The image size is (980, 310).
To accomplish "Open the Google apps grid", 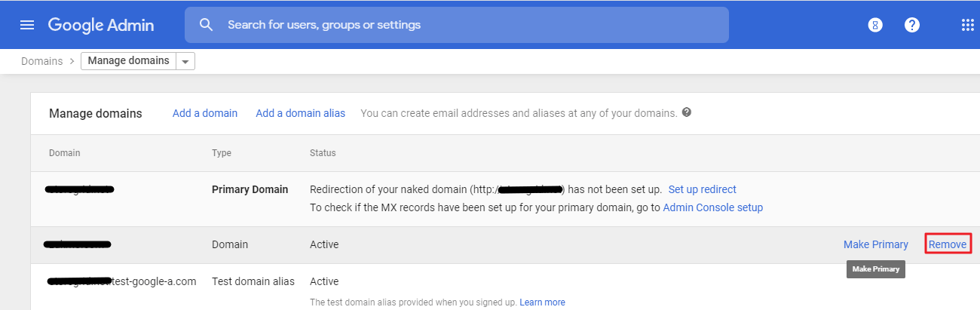I will [x=968, y=25].
